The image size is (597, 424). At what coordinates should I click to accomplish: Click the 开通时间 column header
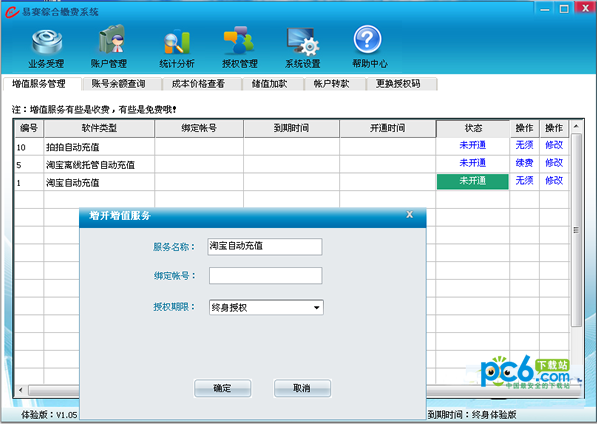click(388, 128)
